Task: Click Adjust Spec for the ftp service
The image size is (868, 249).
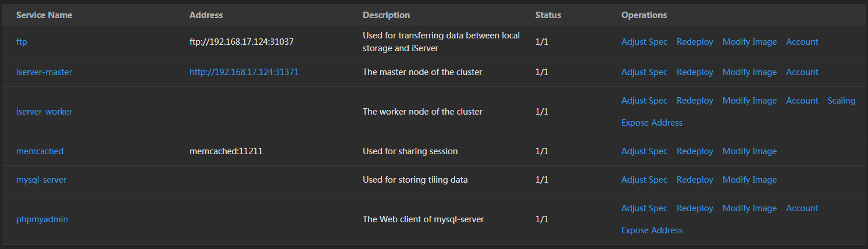Action: point(644,42)
